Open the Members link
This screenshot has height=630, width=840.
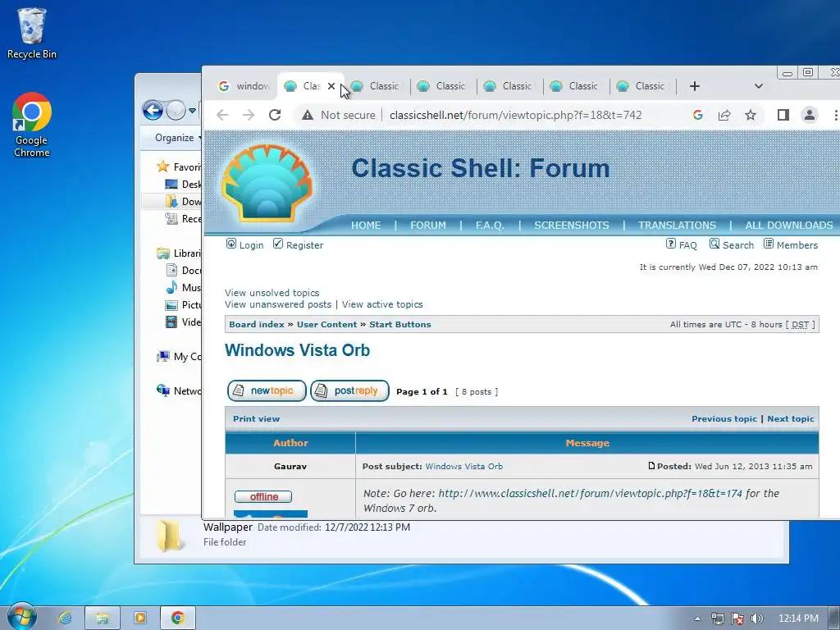(x=791, y=244)
